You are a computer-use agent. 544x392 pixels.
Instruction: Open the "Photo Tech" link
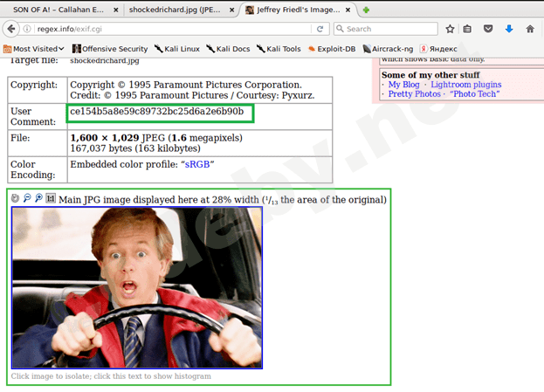[x=475, y=94]
